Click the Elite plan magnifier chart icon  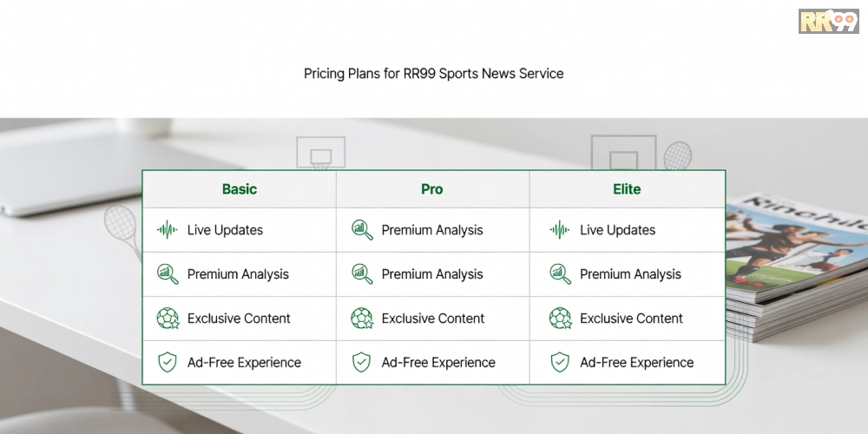pyautogui.click(x=560, y=274)
